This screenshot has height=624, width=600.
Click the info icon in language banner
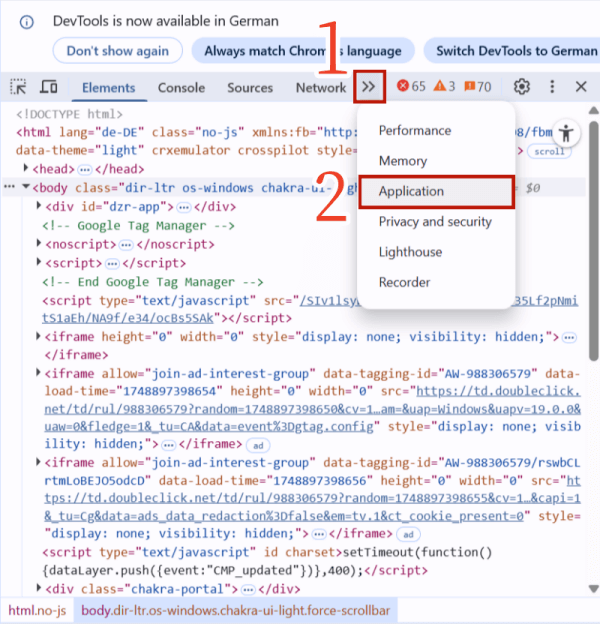click(x=27, y=22)
